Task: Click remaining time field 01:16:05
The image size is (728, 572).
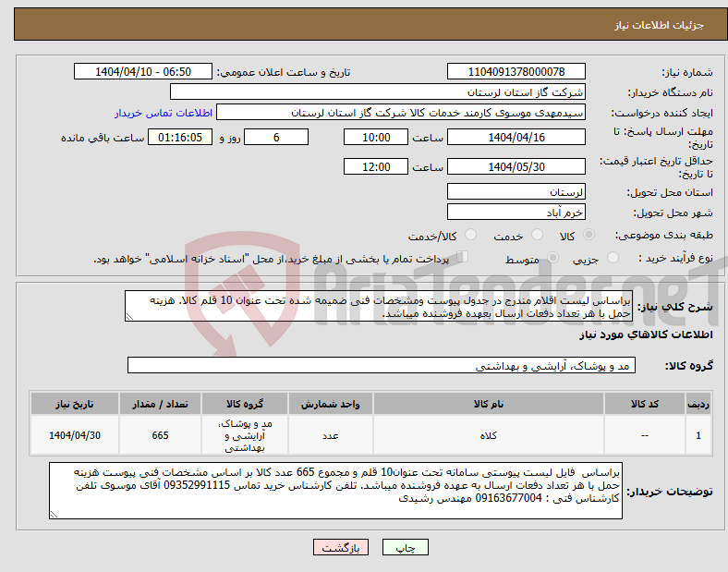Action: pyautogui.click(x=180, y=137)
